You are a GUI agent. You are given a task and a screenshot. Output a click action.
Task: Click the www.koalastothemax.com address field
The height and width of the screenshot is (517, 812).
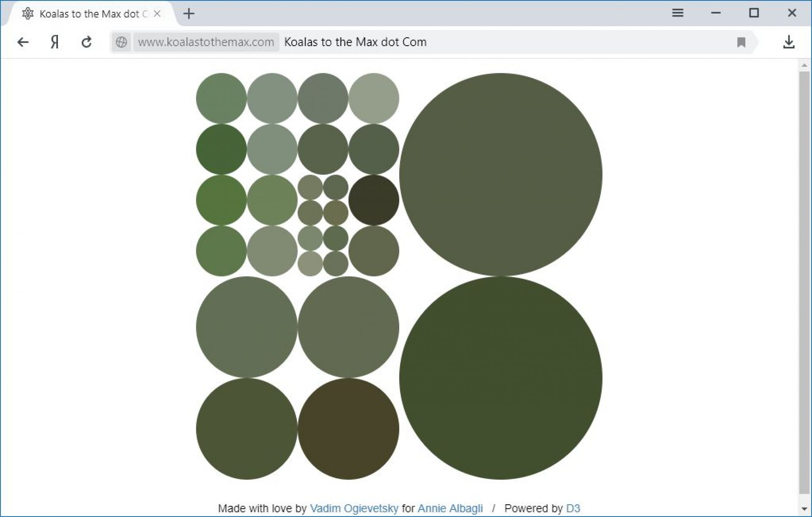(206, 42)
